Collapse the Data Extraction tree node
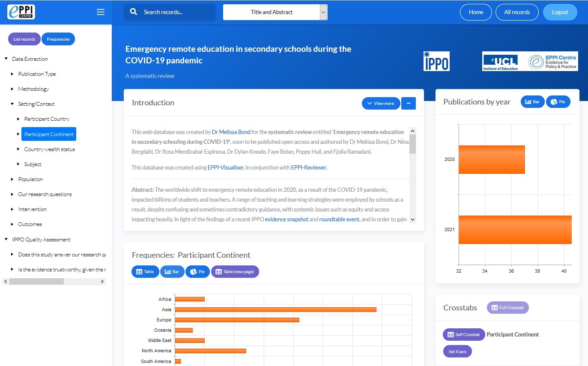Viewport: 588px width, 366px height. (x=6, y=59)
